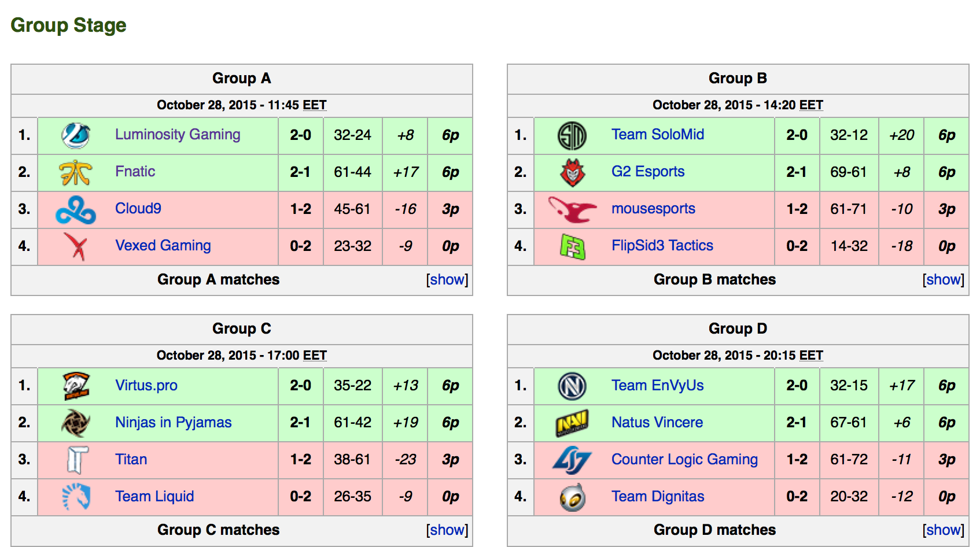Expand Group A matches with show
The image size is (980, 547).
point(447,280)
